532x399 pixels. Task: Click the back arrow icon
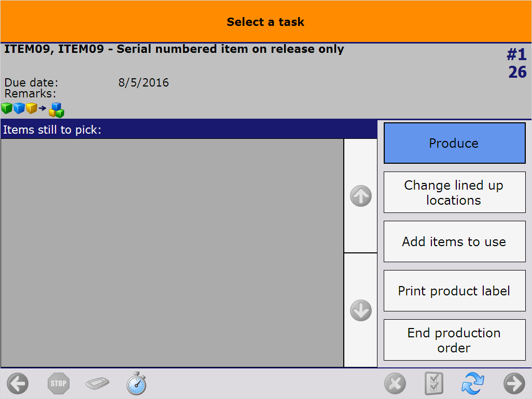coord(18,384)
